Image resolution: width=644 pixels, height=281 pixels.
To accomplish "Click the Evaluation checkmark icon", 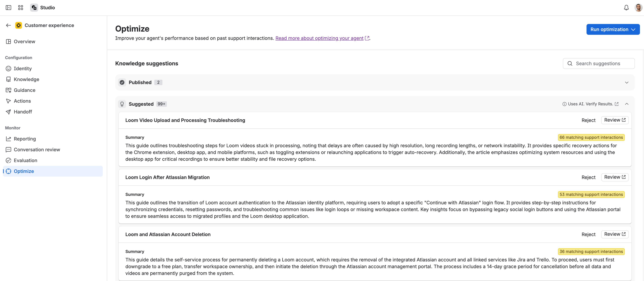I will tap(8, 160).
